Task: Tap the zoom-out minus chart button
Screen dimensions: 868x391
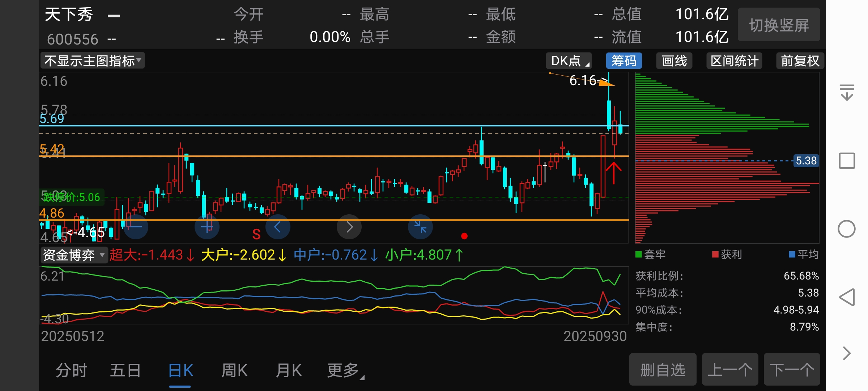Action: pyautogui.click(x=136, y=227)
